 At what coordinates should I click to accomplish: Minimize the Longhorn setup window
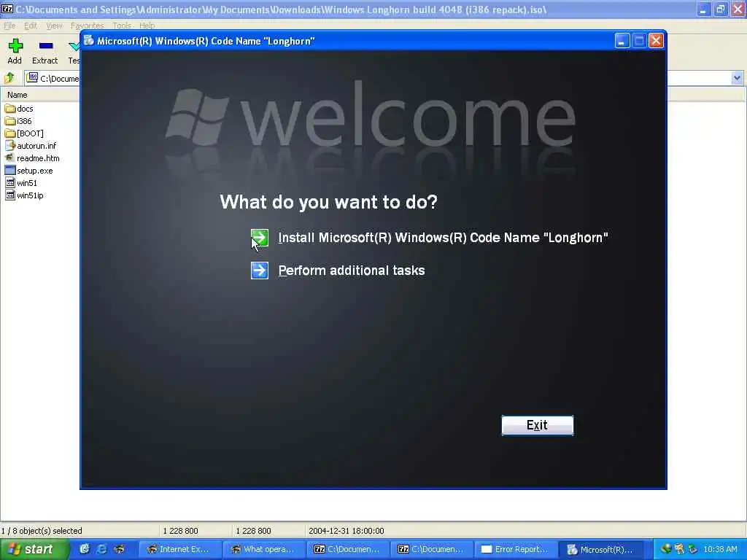click(622, 41)
